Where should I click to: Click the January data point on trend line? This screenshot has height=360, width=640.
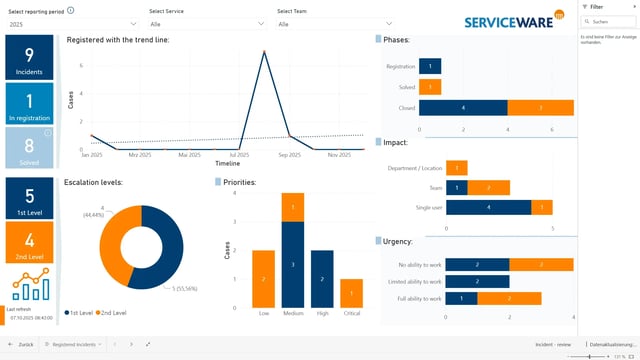point(92,136)
